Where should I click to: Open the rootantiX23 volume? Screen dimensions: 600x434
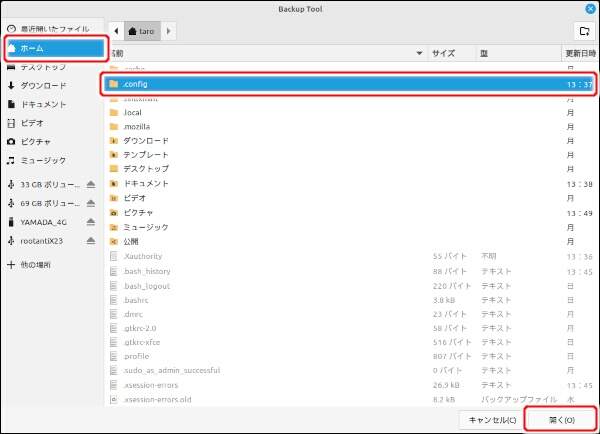pyautogui.click(x=41, y=241)
